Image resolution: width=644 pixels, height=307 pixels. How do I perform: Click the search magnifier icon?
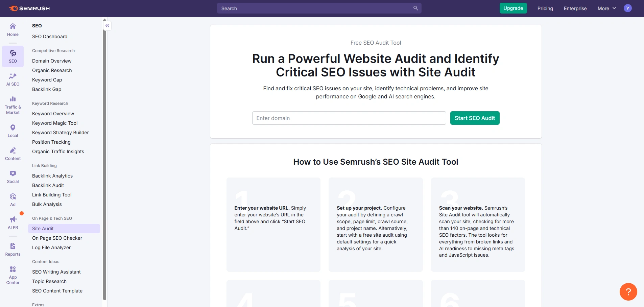415,8
